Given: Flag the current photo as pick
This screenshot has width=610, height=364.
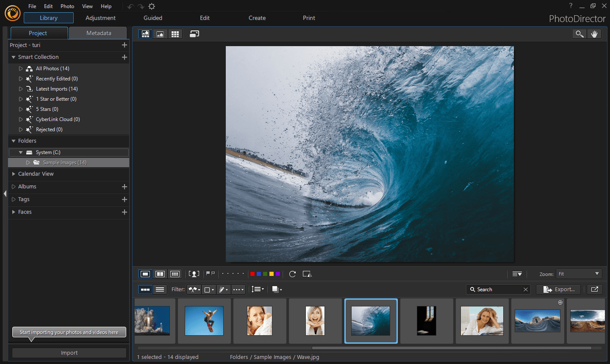Looking at the screenshot, I should 208,273.
